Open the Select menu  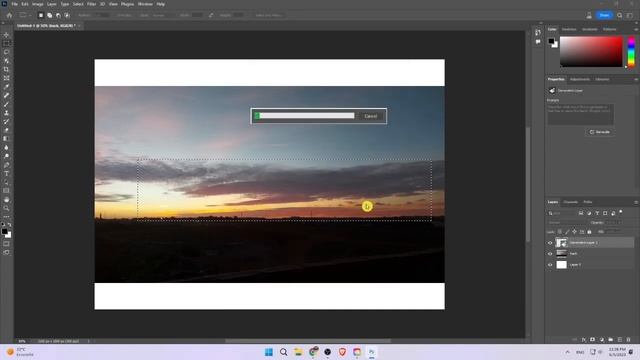tap(78, 4)
